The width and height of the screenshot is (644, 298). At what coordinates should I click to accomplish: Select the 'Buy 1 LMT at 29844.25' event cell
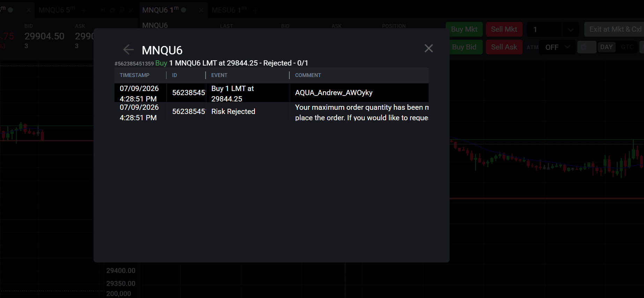coord(248,93)
